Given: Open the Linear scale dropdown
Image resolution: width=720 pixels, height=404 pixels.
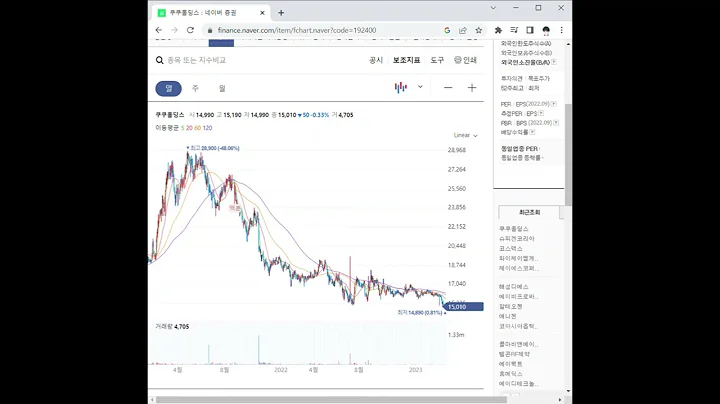Looking at the screenshot, I should [x=466, y=135].
